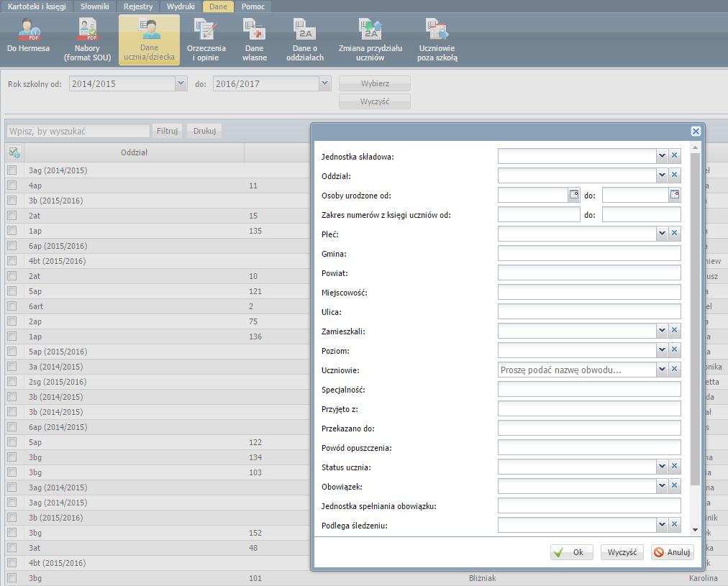
Task: Expand the school year 'do' 2016/2017 dropdown
Action: tap(324, 83)
